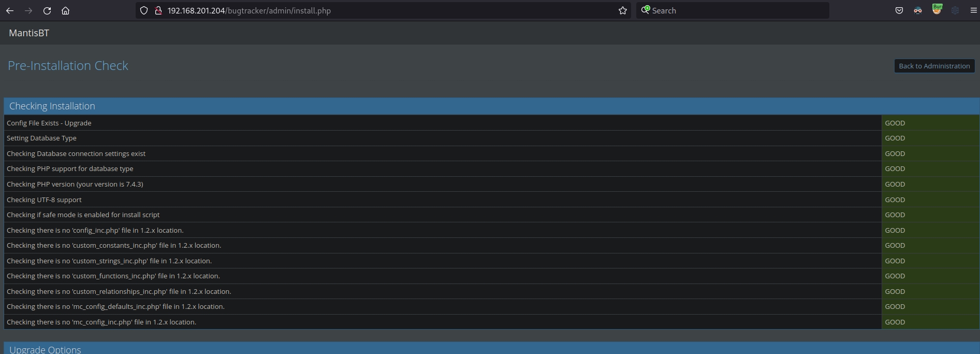
Task: Click Back to Administration button
Action: [934, 66]
